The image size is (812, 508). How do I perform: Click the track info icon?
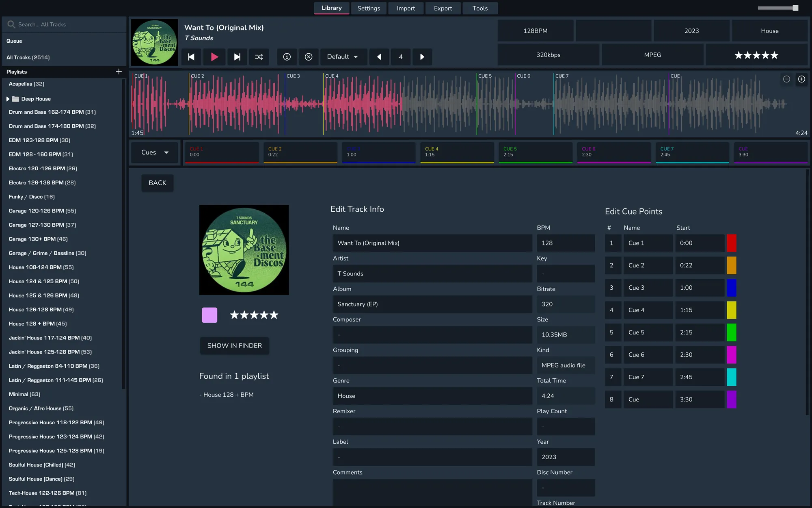click(287, 57)
